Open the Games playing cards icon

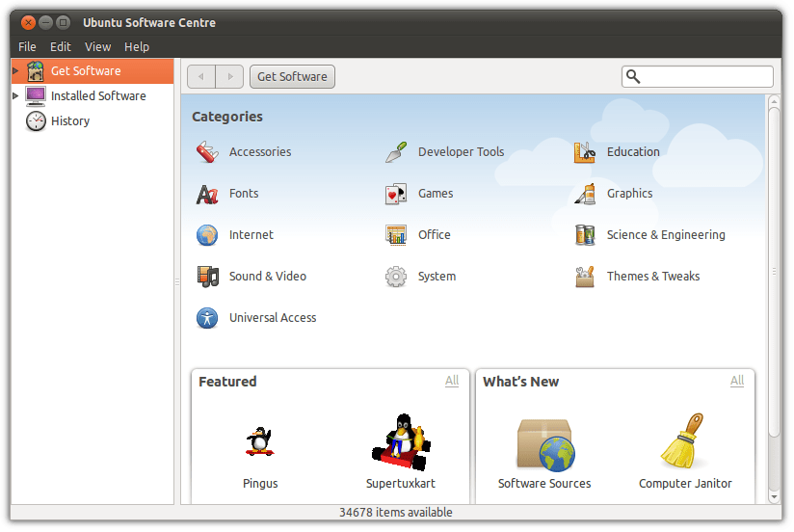click(x=396, y=194)
